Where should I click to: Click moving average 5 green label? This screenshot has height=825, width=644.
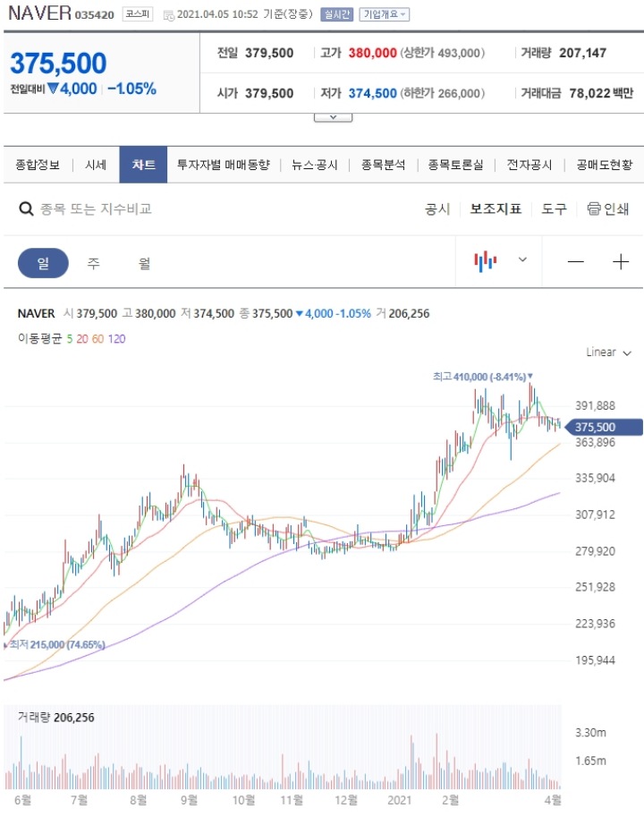pyautogui.click(x=70, y=339)
